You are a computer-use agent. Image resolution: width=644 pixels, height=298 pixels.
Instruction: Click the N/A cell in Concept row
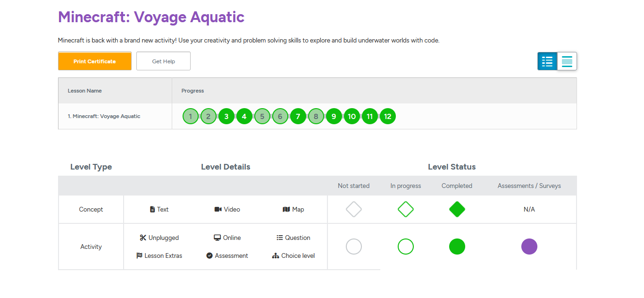pyautogui.click(x=529, y=209)
